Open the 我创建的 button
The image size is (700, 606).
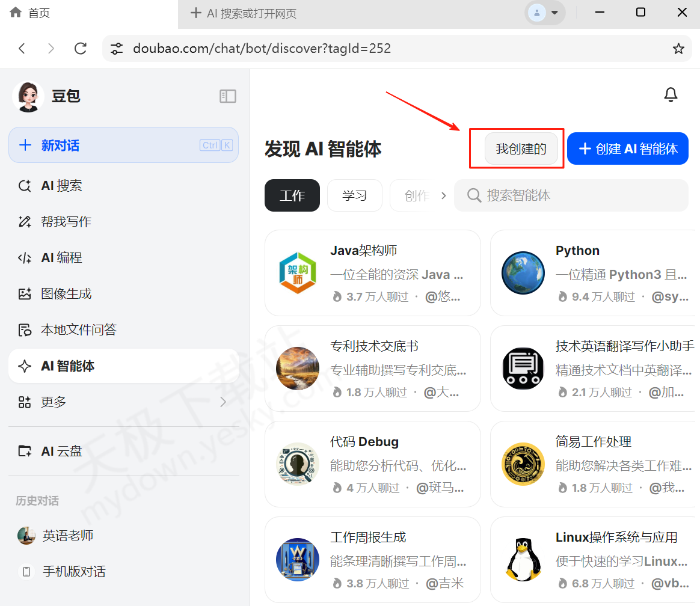pyautogui.click(x=521, y=148)
